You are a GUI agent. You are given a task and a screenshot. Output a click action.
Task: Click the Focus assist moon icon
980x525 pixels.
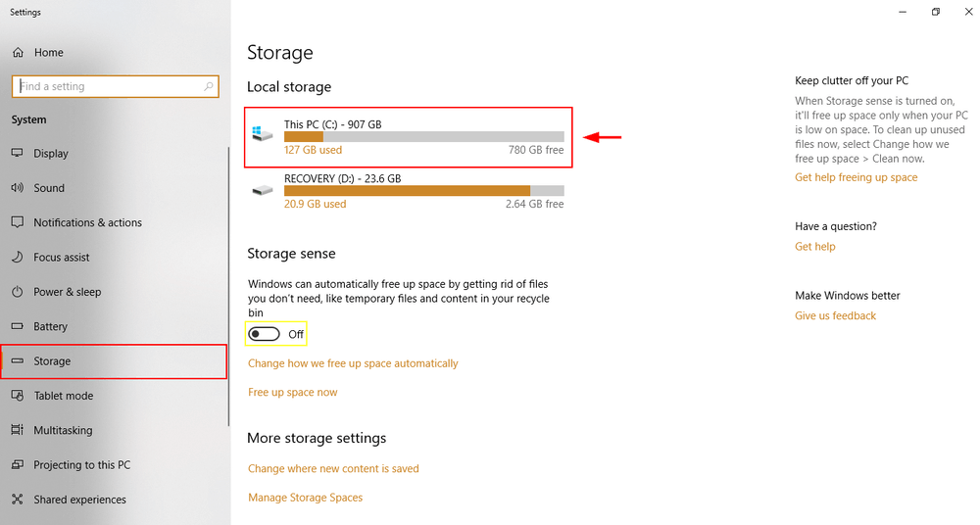(17, 258)
